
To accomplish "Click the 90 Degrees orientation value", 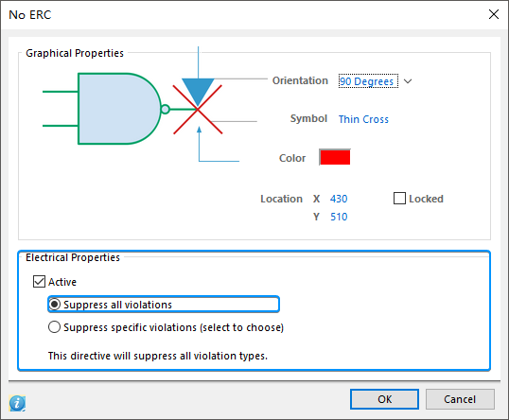I will pyautogui.click(x=368, y=81).
